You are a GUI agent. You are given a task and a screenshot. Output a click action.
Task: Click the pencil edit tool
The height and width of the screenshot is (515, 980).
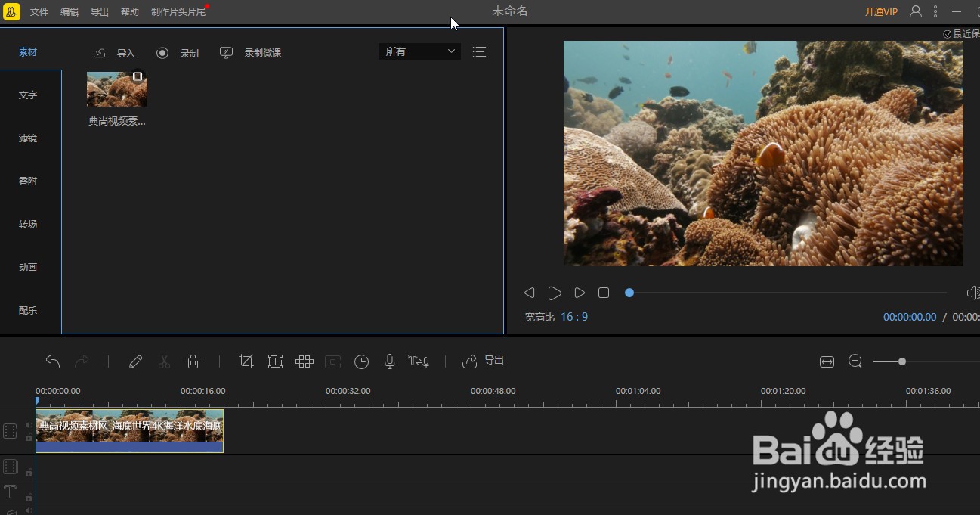pos(136,361)
